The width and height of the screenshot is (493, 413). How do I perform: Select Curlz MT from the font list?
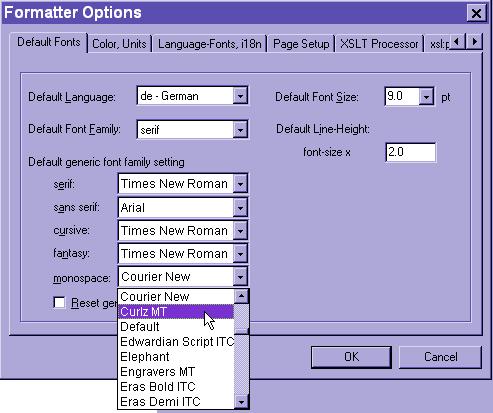(176, 311)
